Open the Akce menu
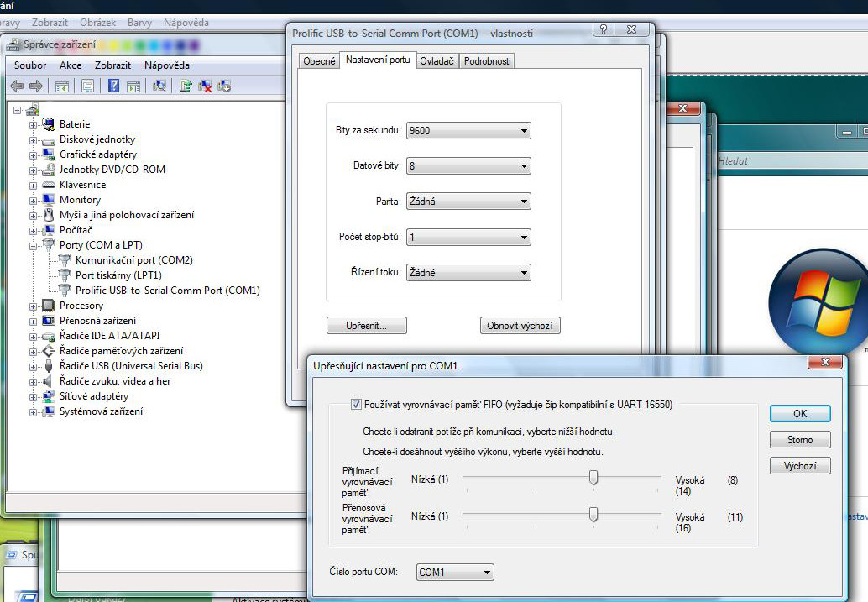The height and width of the screenshot is (602, 868). coord(71,65)
